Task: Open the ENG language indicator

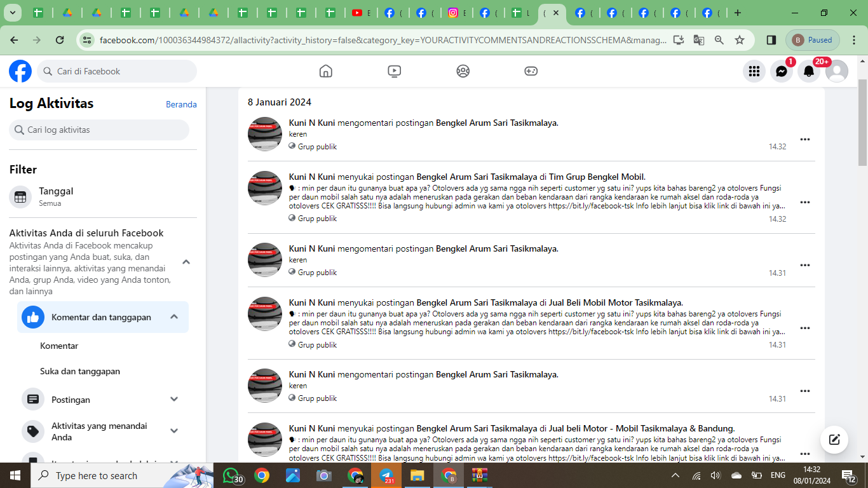Action: (x=778, y=475)
